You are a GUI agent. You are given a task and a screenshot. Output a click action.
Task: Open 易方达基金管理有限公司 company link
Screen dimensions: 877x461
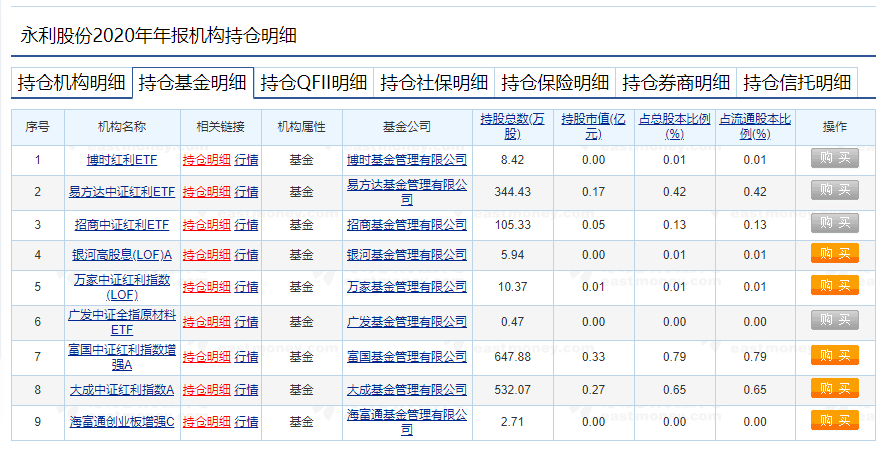[x=407, y=192]
